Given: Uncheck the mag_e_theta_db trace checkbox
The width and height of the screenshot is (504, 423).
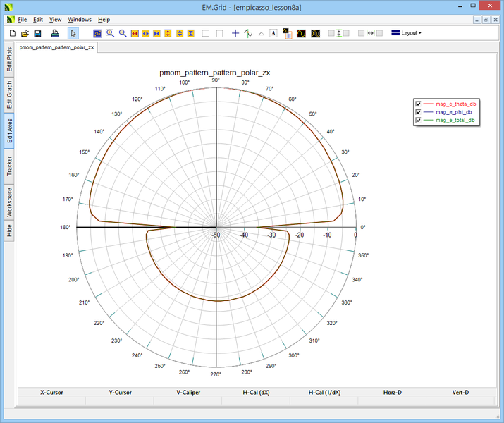Looking at the screenshot, I should point(419,104).
